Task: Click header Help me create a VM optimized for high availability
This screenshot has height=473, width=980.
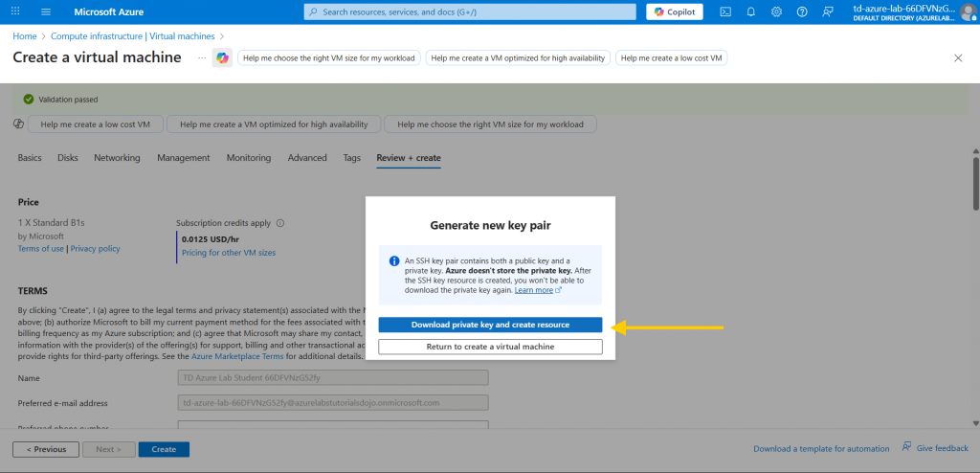Action: tap(518, 58)
